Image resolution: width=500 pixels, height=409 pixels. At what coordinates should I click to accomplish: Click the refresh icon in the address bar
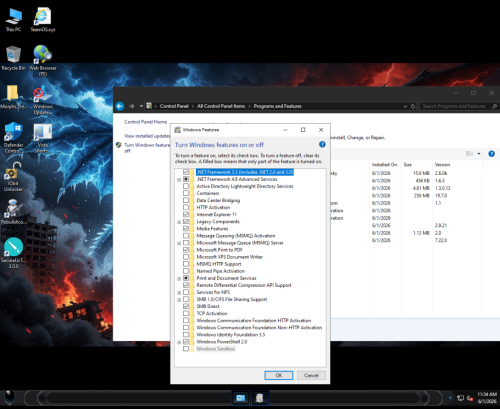coord(413,106)
